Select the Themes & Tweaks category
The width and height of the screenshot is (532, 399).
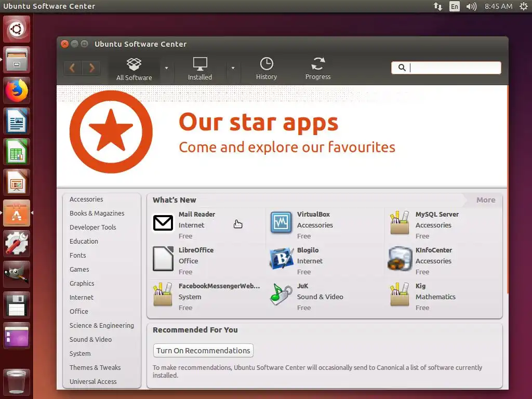click(x=95, y=367)
